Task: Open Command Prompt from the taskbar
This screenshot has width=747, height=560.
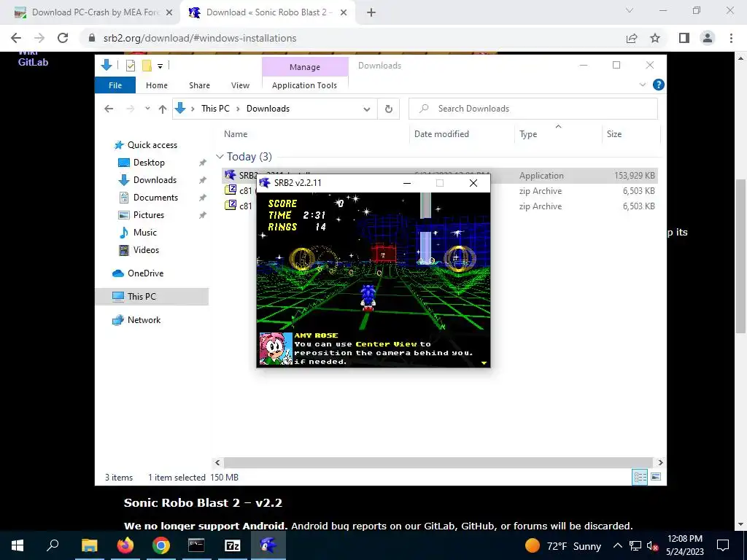Action: tap(196, 545)
